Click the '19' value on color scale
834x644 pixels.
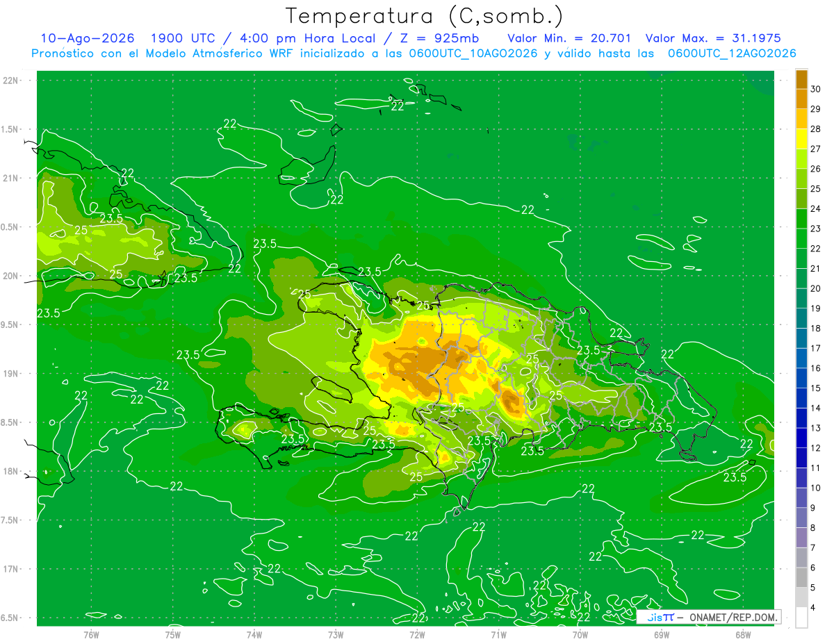click(815, 308)
